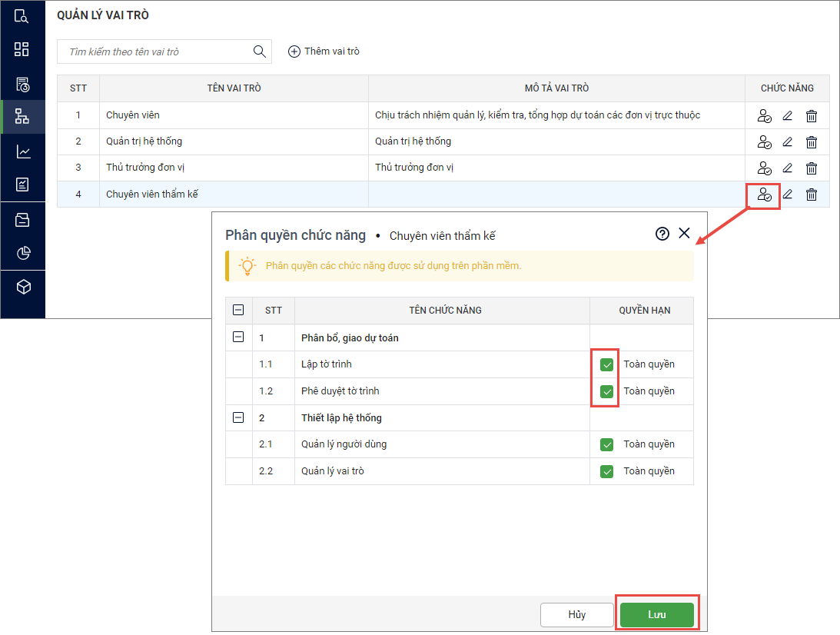Open the cube icon in sidebar

click(23, 287)
